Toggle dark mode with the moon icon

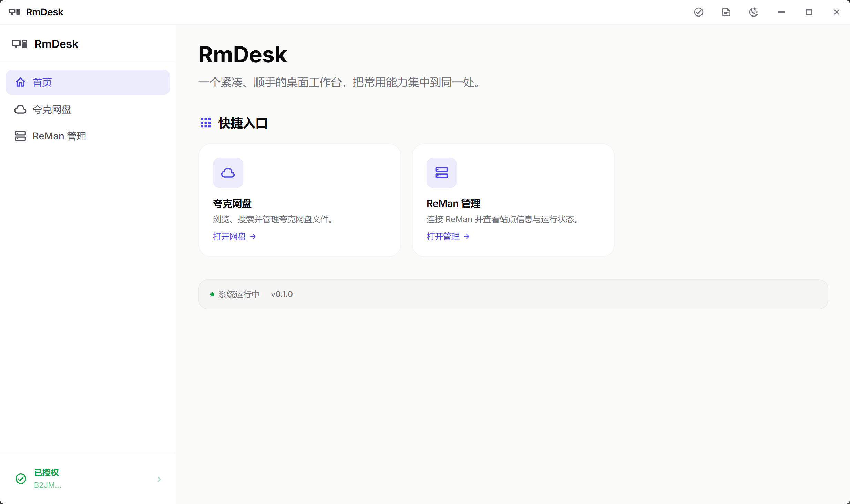point(754,12)
